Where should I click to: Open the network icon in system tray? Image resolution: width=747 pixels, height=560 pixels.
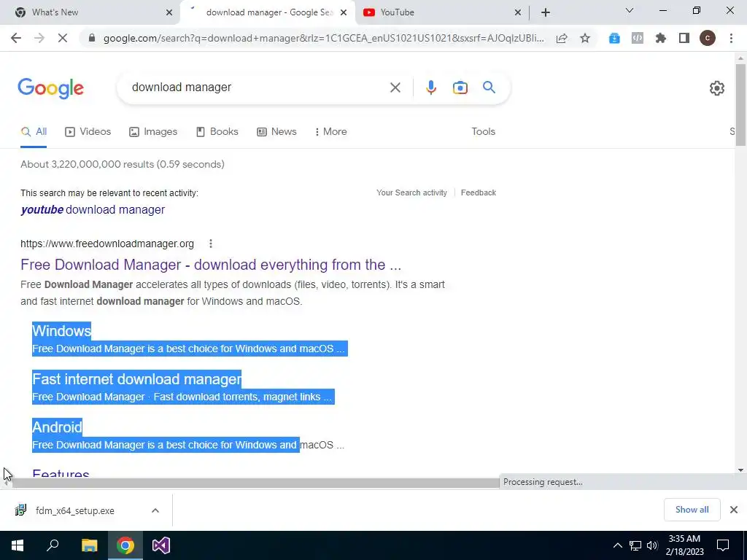(635, 545)
